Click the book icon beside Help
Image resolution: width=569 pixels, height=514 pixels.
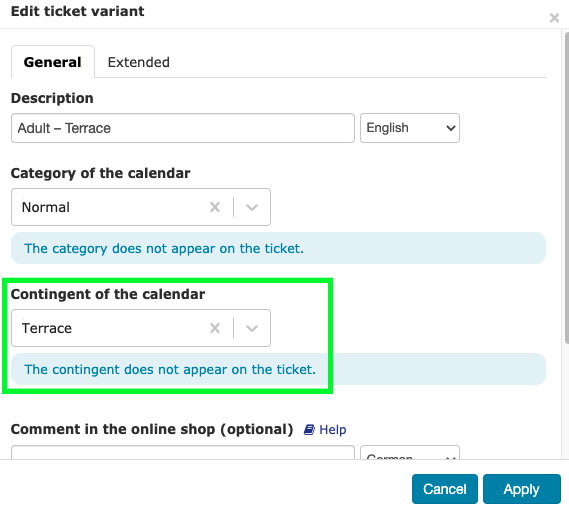pyautogui.click(x=309, y=429)
